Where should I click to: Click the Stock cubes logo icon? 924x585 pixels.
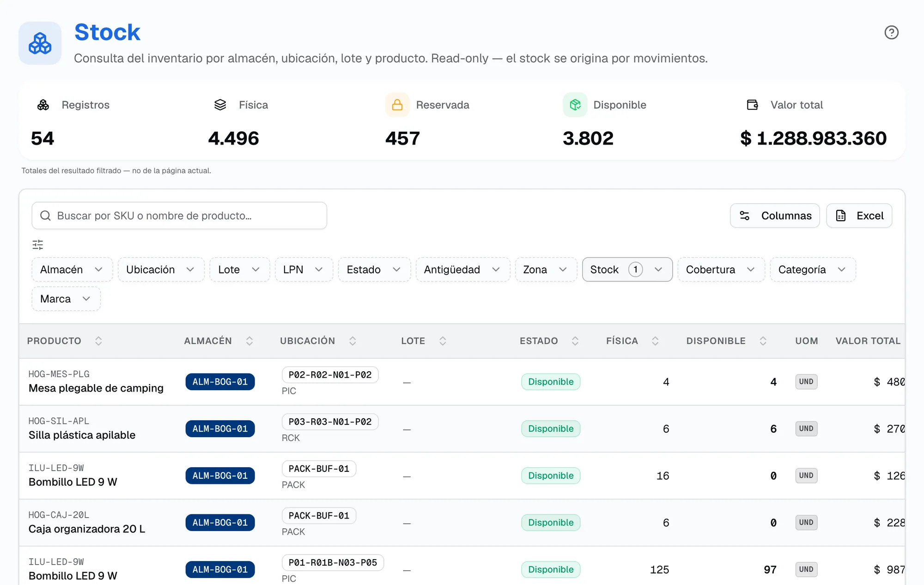pyautogui.click(x=40, y=43)
